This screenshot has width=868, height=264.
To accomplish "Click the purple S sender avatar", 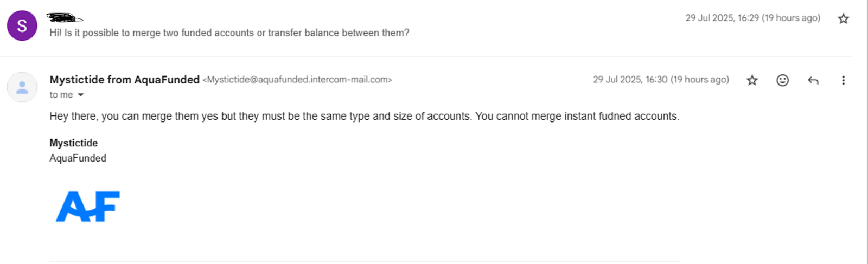I will point(22,25).
